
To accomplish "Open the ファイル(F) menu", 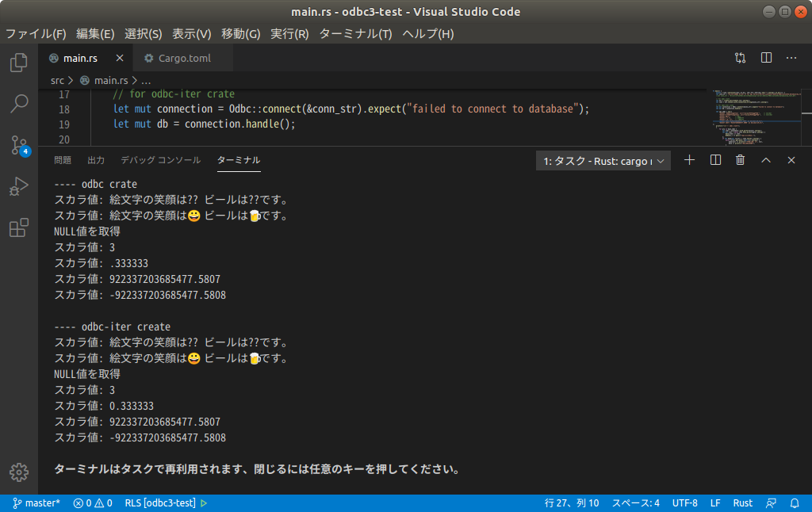I will pos(36,34).
